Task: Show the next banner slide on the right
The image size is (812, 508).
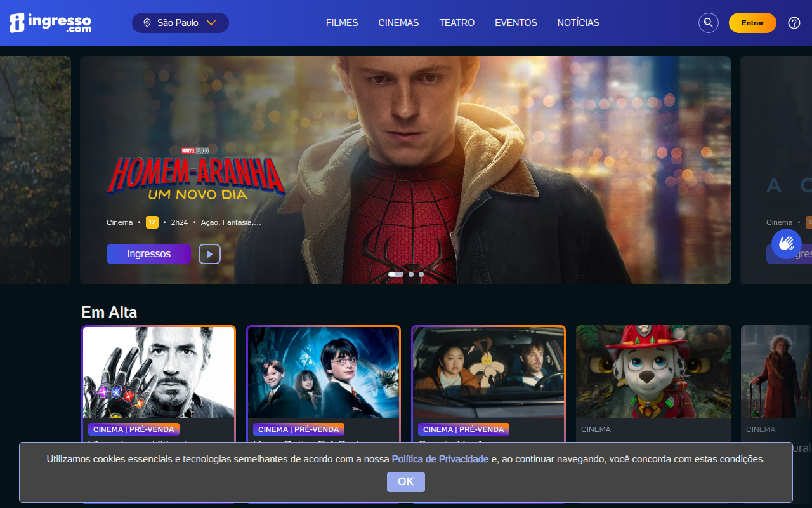Action: [x=776, y=170]
